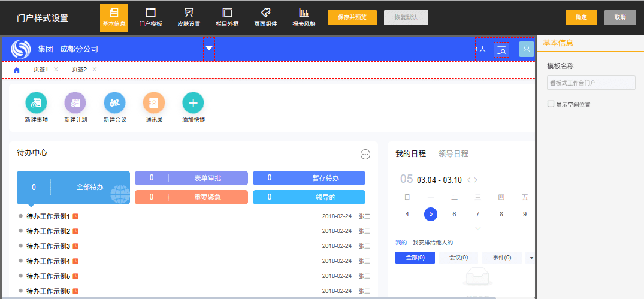Select calendar day 7
The image size is (644, 299).
point(477,214)
